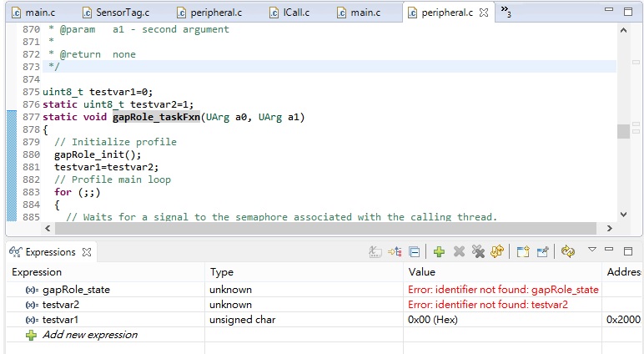Open Expressions View Menu dropdown triangle
Image resolution: width=644 pixels, height=354 pixels.
(x=591, y=250)
